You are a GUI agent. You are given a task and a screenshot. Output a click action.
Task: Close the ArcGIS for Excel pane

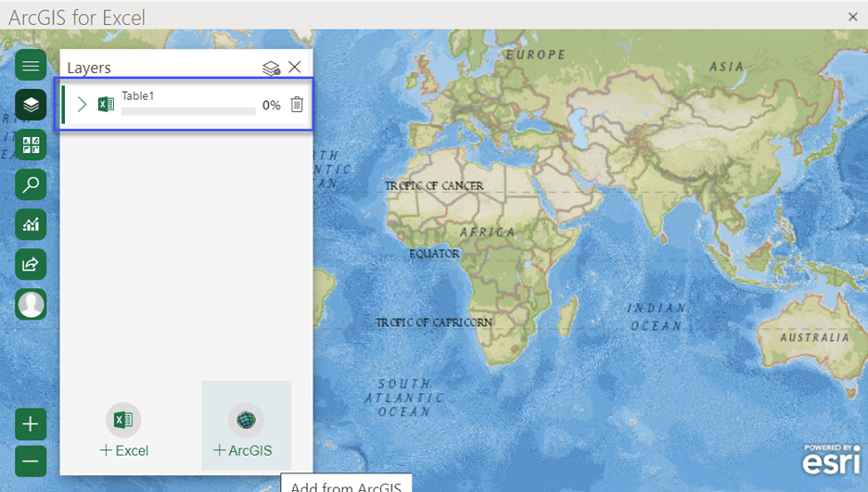(852, 17)
